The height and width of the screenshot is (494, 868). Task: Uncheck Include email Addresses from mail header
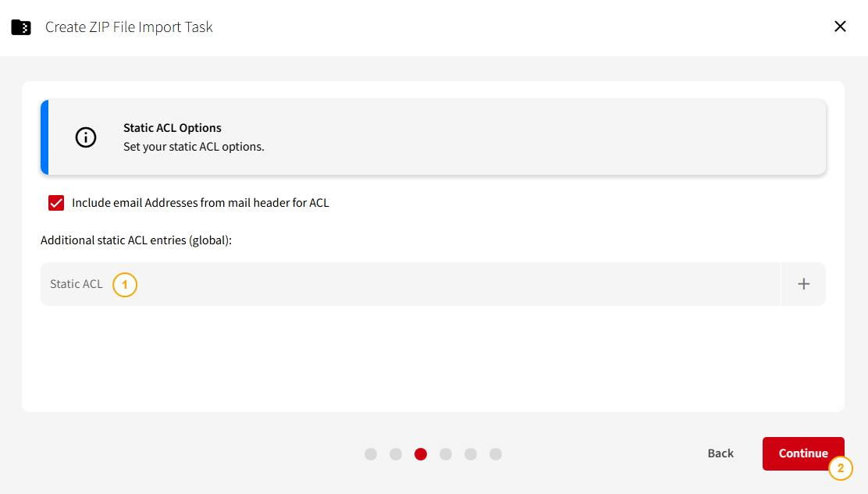(x=56, y=203)
